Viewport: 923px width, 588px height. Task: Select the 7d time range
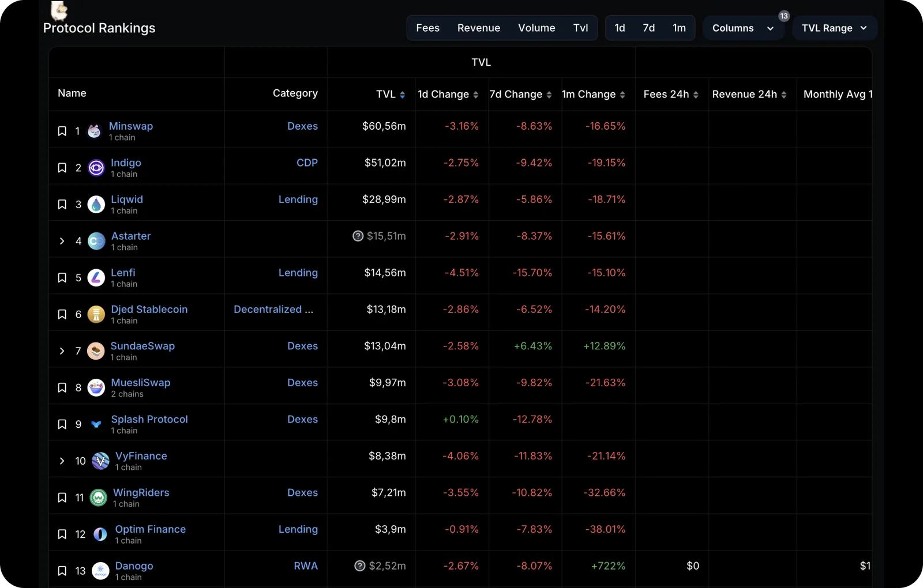[649, 28]
